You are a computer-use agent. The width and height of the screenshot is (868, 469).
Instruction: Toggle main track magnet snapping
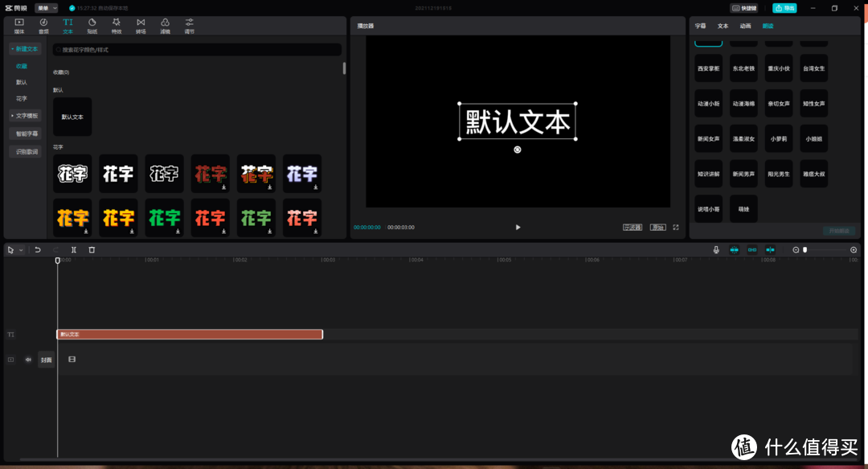point(734,250)
